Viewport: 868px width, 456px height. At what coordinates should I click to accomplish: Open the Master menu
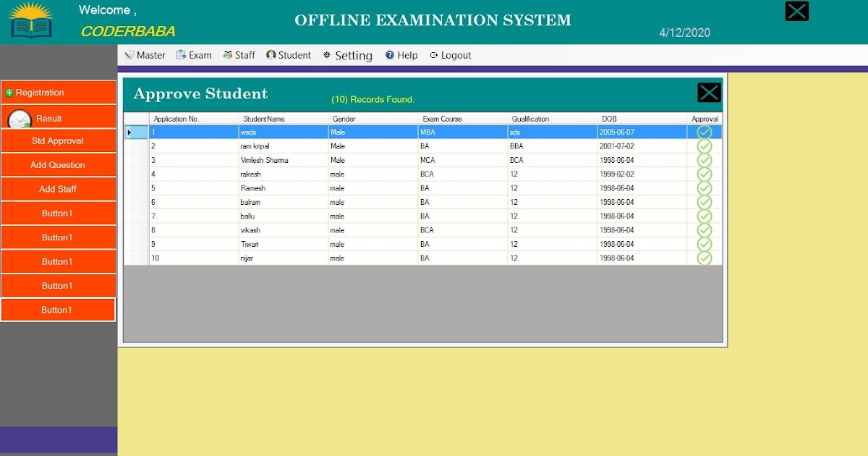tap(145, 54)
